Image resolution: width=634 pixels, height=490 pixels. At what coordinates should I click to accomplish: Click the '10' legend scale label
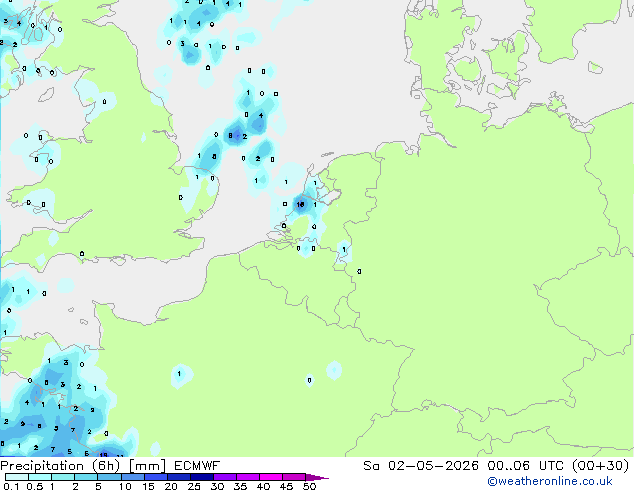click(x=125, y=486)
